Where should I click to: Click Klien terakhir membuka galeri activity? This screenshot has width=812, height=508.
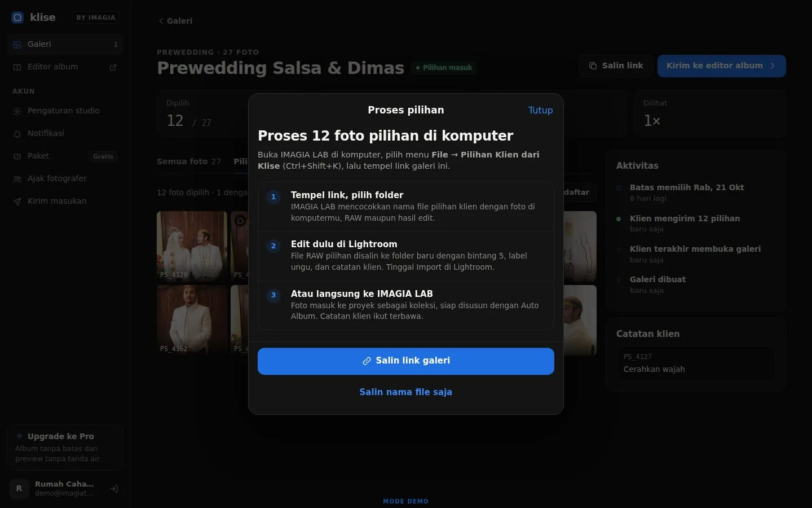point(695,254)
